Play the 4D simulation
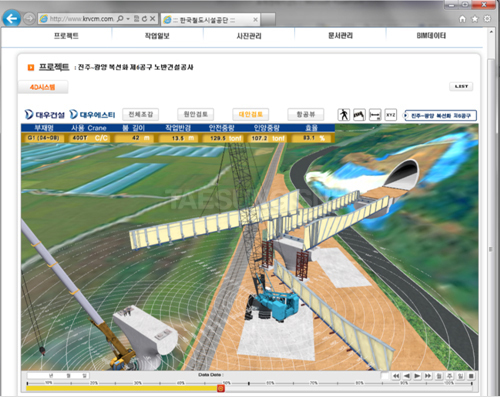The width and height of the screenshot is (500, 397). (x=417, y=376)
